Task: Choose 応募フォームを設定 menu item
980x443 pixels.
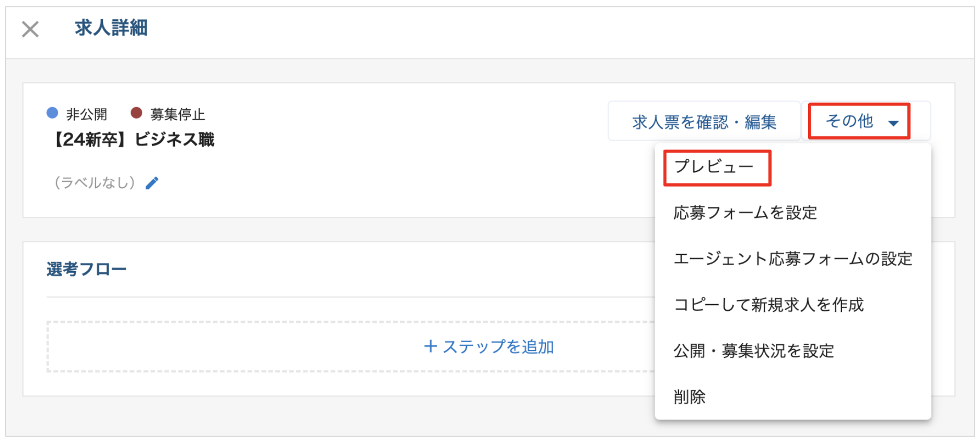Action: [745, 213]
